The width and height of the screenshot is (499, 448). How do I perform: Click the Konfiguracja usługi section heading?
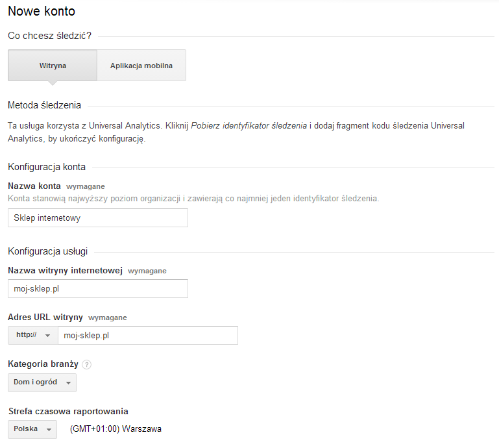pos(48,251)
